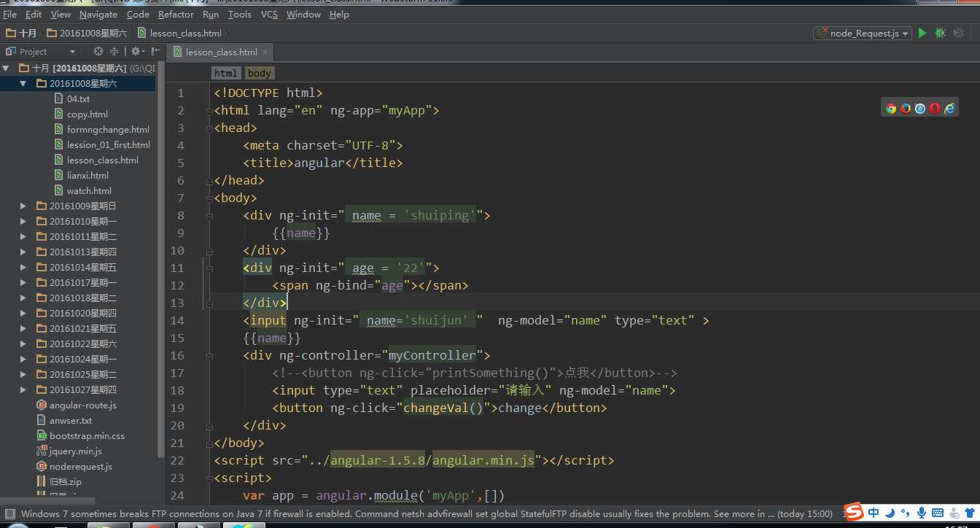Viewport: 980px width, 528px height.
Task: Click the 十月 breadcrumb in navigation bar
Action: click(21, 33)
